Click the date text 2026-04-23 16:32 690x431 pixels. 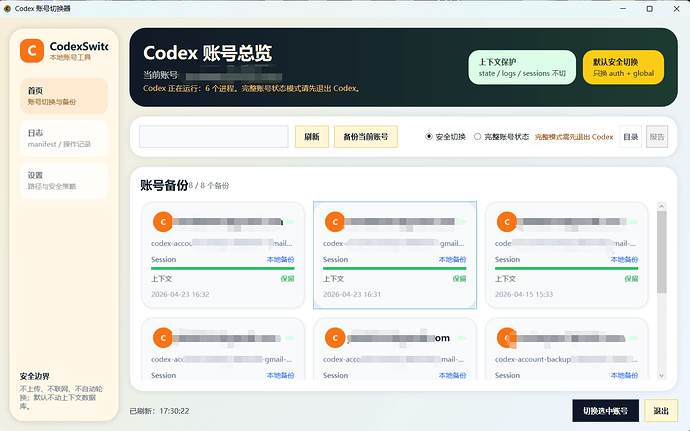click(x=180, y=294)
